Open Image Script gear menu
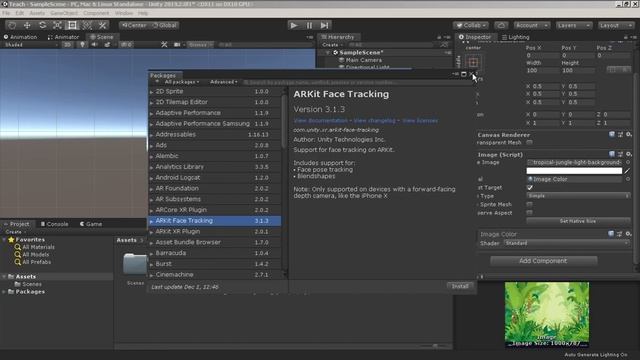 coord(629,154)
